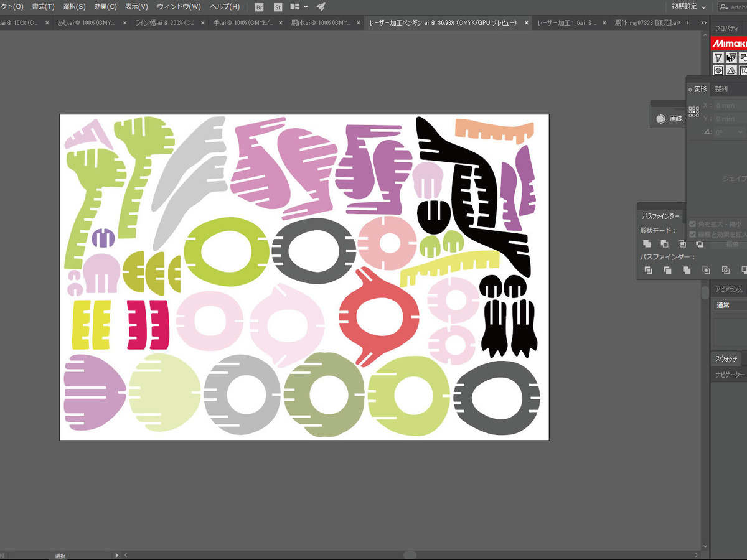Open Adobe Bridge via the Br icon
This screenshot has width=747, height=560.
(x=260, y=7)
